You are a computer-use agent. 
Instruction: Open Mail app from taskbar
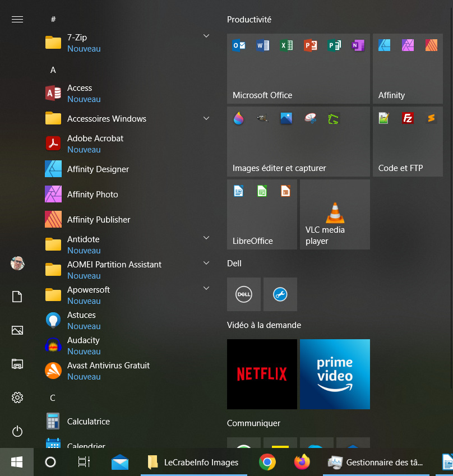[x=120, y=462]
